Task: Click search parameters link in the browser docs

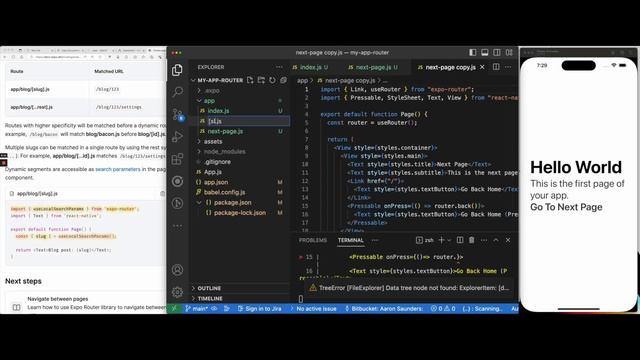Action: [x=118, y=169]
